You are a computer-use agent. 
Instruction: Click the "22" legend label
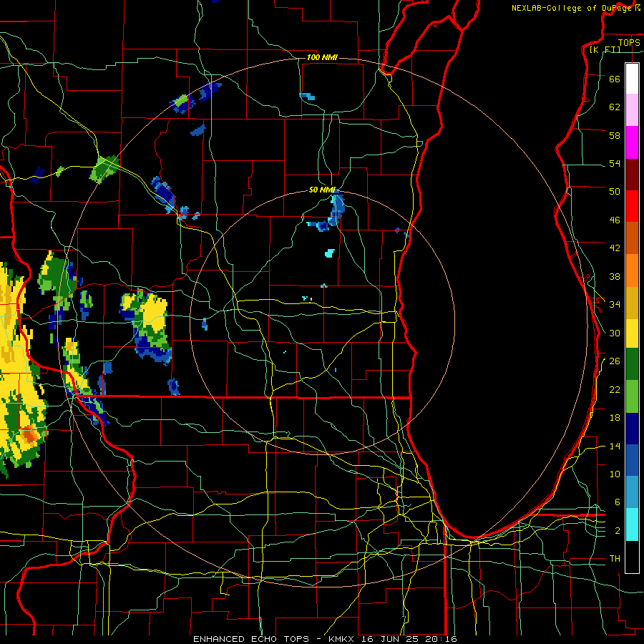pyautogui.click(x=615, y=389)
